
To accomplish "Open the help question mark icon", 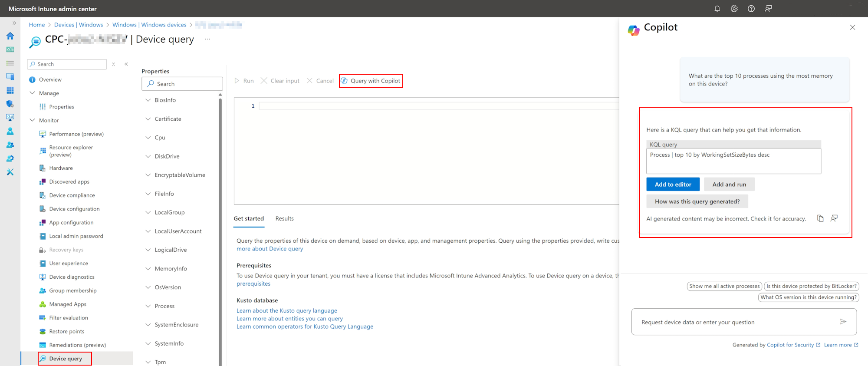I will click(x=751, y=9).
